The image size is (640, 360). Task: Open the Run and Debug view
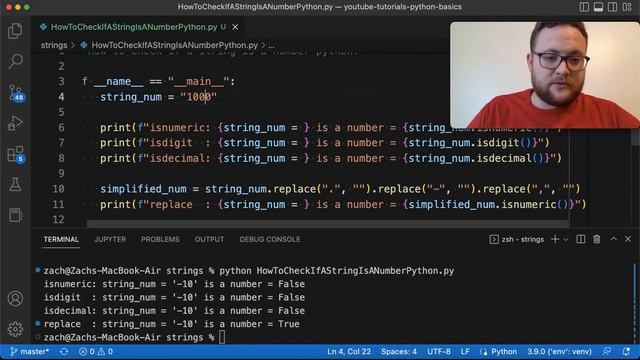click(x=15, y=123)
